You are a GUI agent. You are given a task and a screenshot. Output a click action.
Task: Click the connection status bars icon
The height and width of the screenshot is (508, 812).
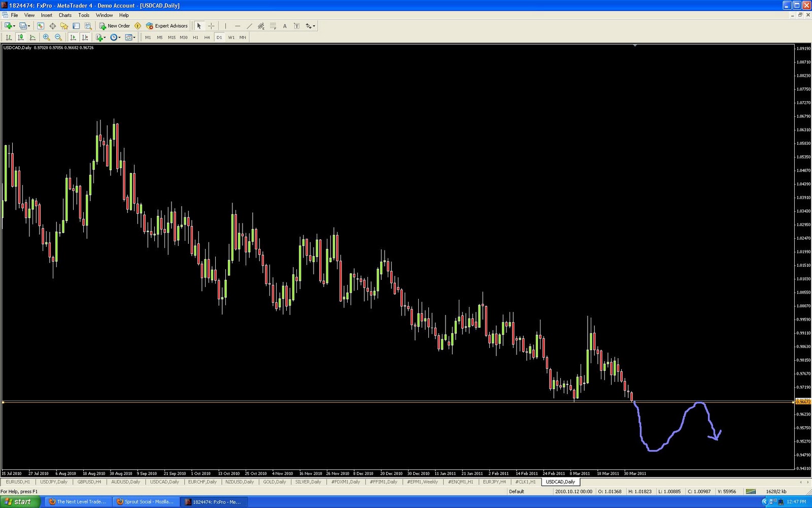pyautogui.click(x=751, y=491)
